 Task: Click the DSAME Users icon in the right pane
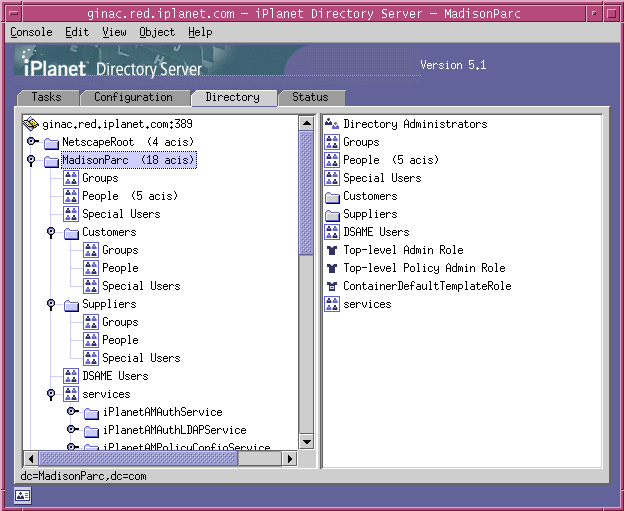coord(332,232)
